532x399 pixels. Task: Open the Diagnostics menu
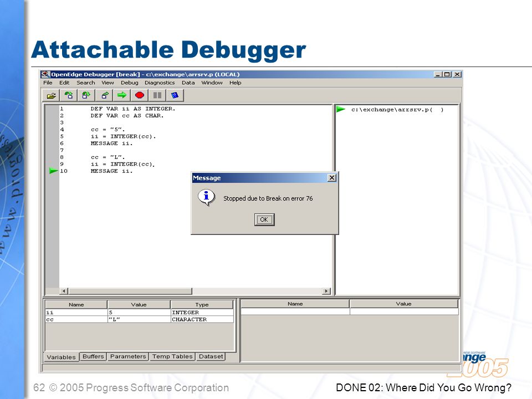coord(160,83)
